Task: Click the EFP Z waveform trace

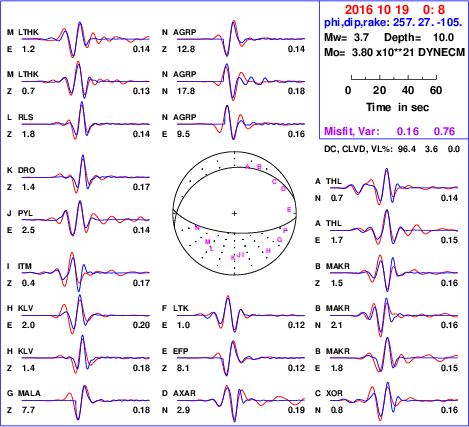Action: 241,358
